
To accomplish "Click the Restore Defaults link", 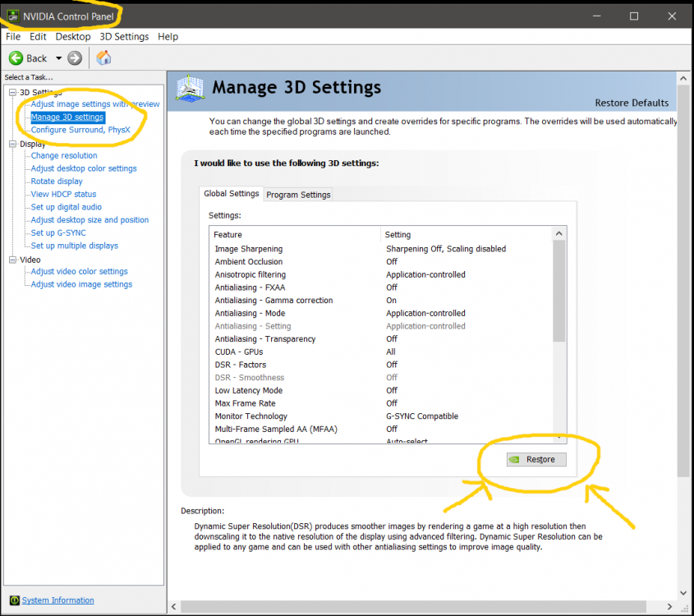I will coord(632,103).
